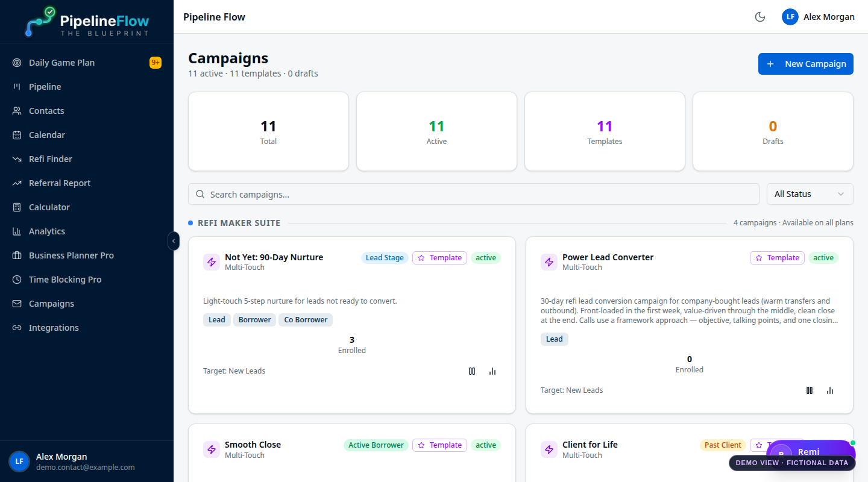Open analytics for Power Lead Converter

click(x=830, y=390)
